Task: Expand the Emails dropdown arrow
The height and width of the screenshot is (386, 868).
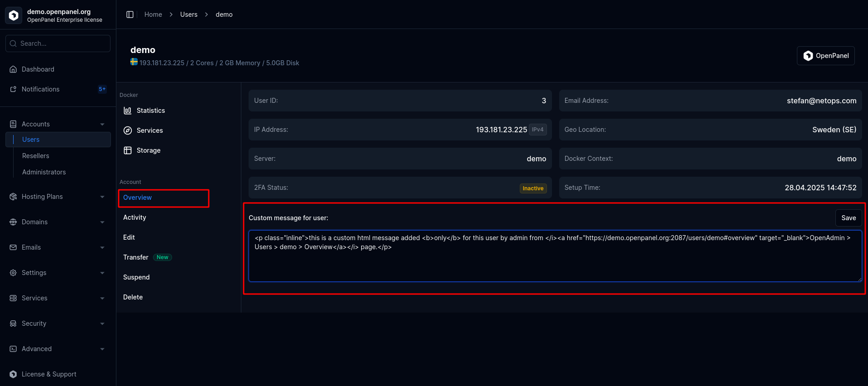Action: tap(102, 247)
